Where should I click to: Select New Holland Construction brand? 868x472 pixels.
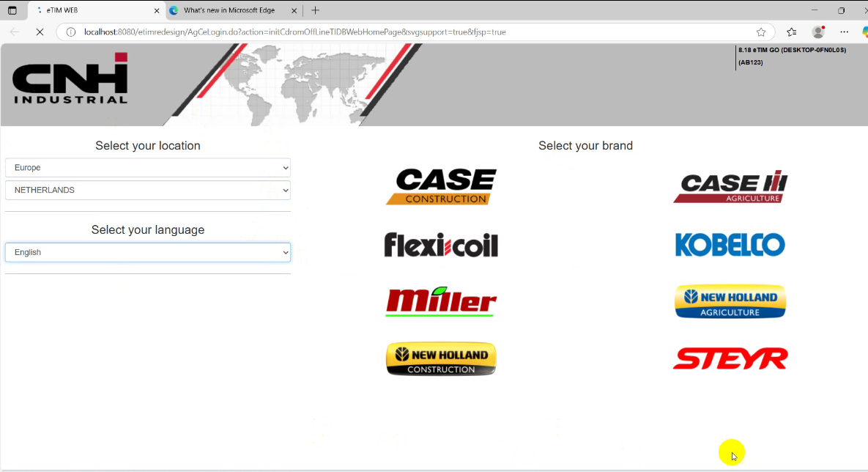pyautogui.click(x=441, y=359)
